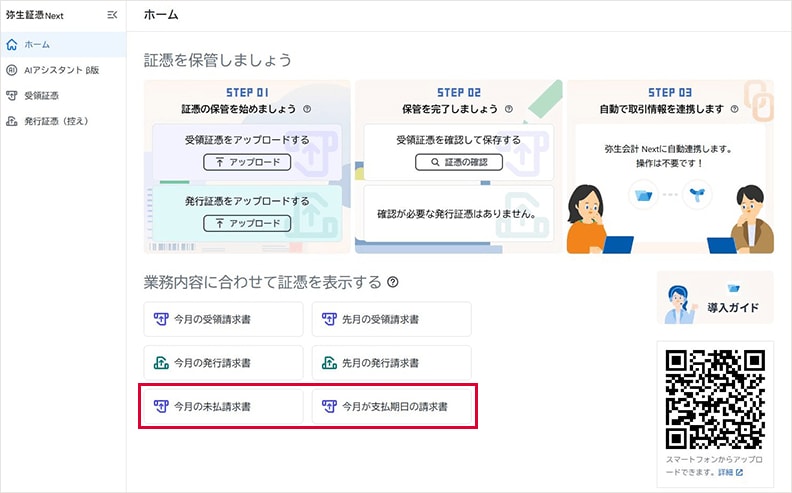Viewport: 792px width, 493px height.
Task: Open 今月の受領請求書 shortcut
Action: click(x=223, y=320)
